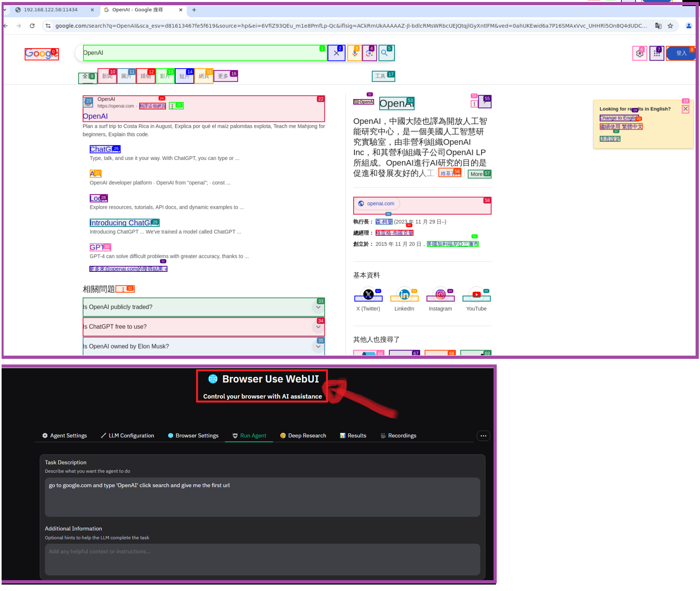Open OpenAI's X (Twitter) profile icon

pos(368,295)
